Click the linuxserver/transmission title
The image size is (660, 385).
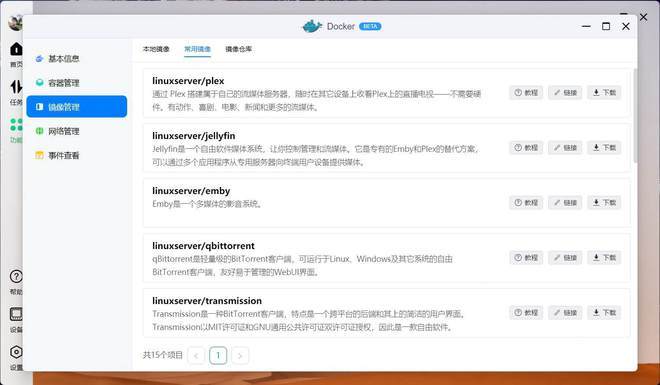207,301
